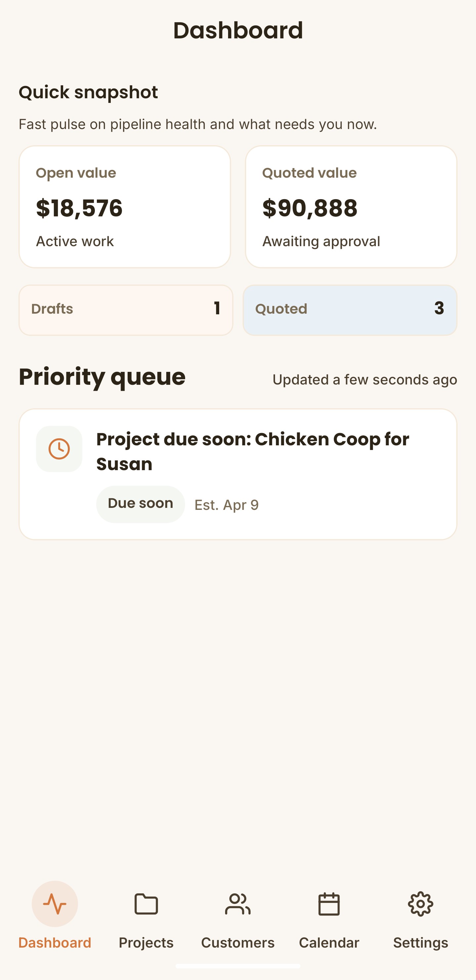Open the Quoted count tile
476x980 pixels.
pyautogui.click(x=350, y=310)
